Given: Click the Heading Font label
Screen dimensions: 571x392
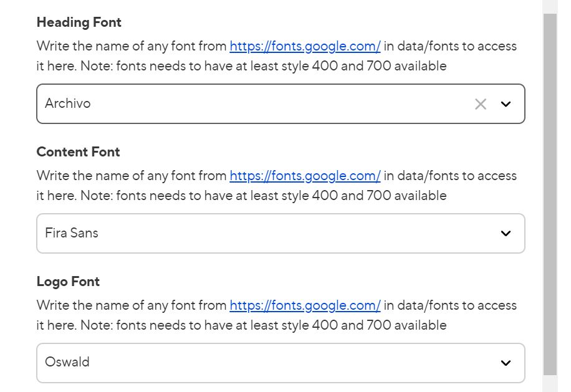Looking at the screenshot, I should tap(79, 22).
